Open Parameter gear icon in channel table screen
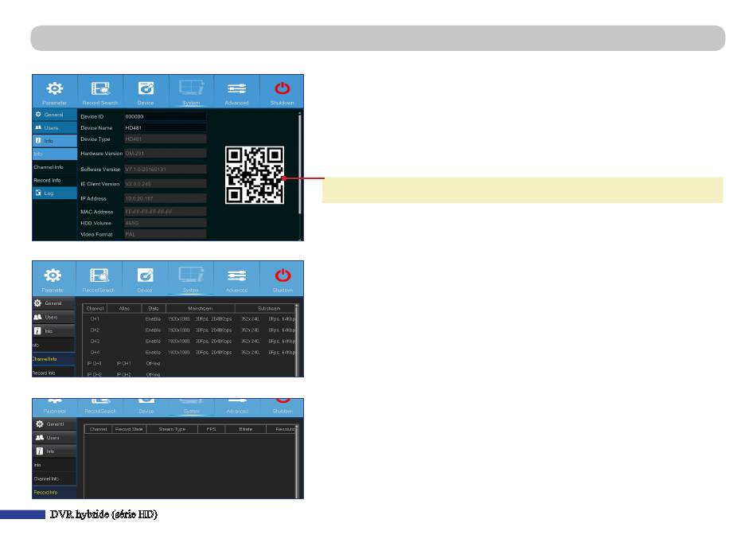 click(x=53, y=275)
